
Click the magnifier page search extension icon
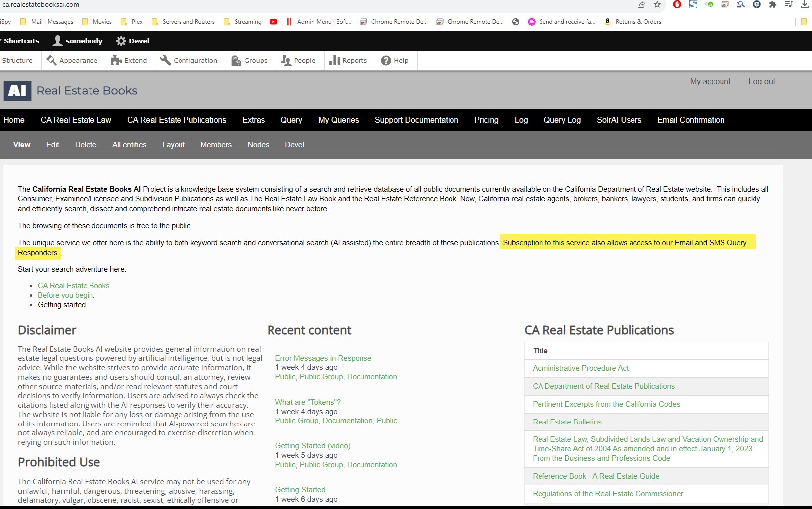(741, 4)
